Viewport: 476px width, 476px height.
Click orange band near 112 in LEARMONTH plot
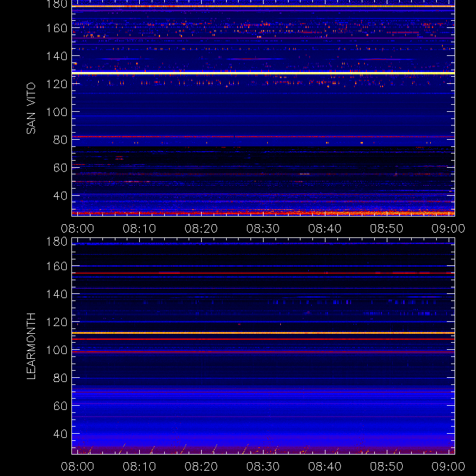[x=263, y=333]
